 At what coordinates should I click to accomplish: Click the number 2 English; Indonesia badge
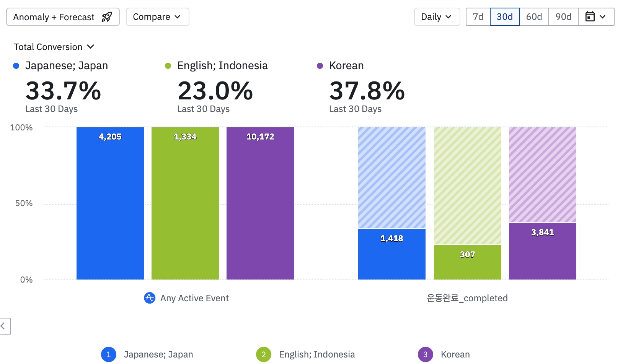[x=264, y=354]
